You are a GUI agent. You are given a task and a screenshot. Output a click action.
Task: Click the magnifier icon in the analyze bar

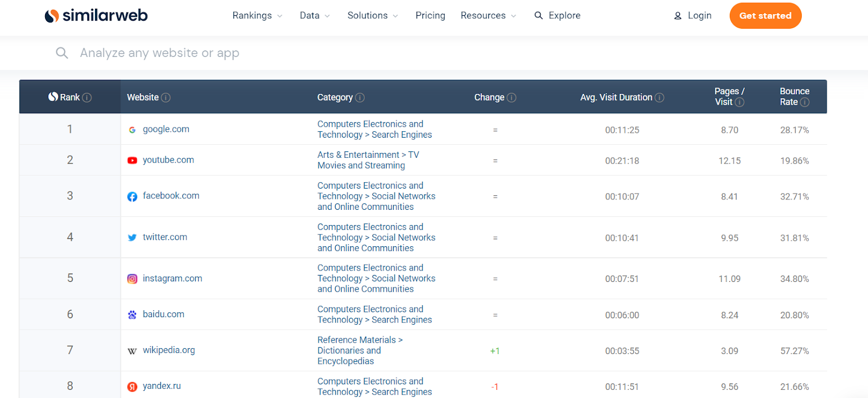(62, 53)
